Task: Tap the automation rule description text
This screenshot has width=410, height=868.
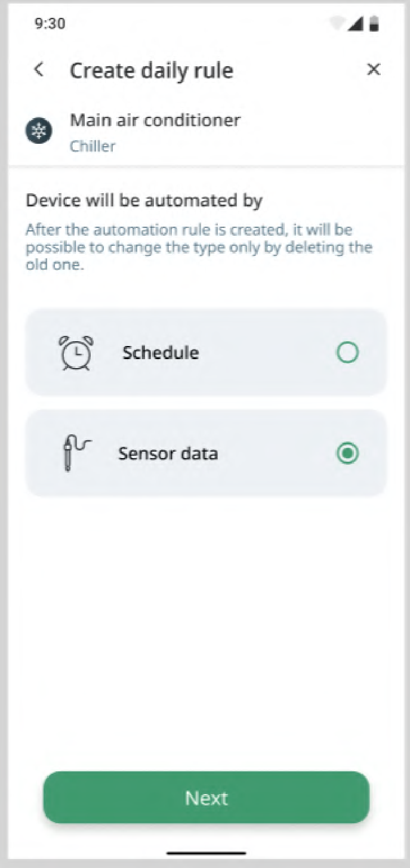Action: [x=198, y=247]
